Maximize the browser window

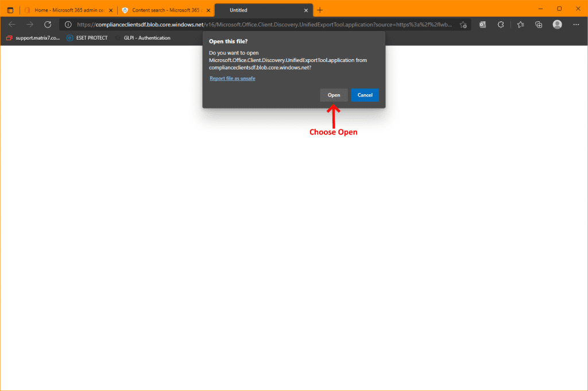point(559,9)
